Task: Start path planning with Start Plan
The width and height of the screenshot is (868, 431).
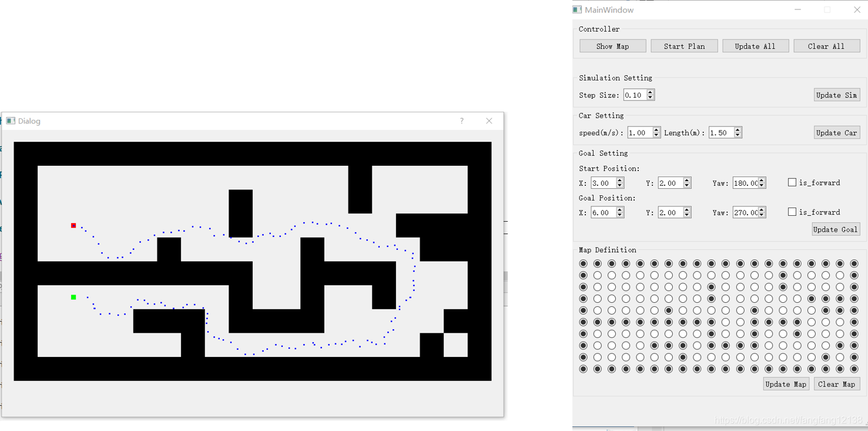Action: click(x=684, y=46)
